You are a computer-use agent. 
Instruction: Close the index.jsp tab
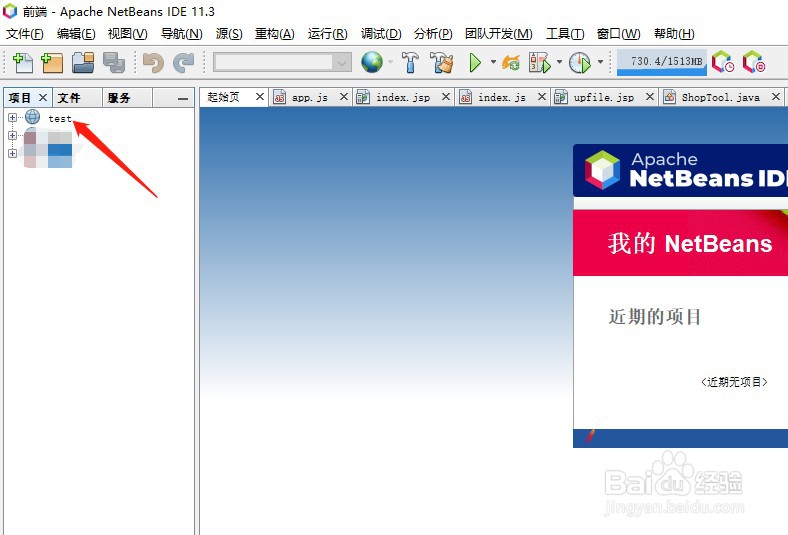(446, 96)
